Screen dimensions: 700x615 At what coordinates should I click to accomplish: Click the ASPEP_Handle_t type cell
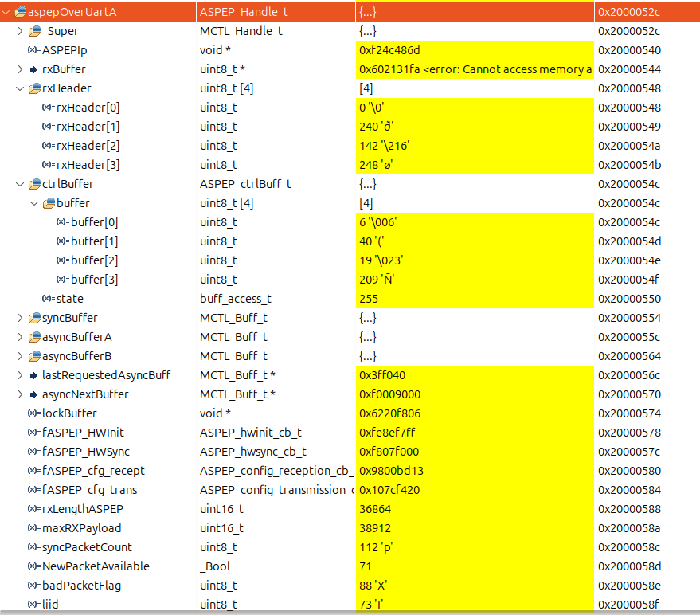244,12
